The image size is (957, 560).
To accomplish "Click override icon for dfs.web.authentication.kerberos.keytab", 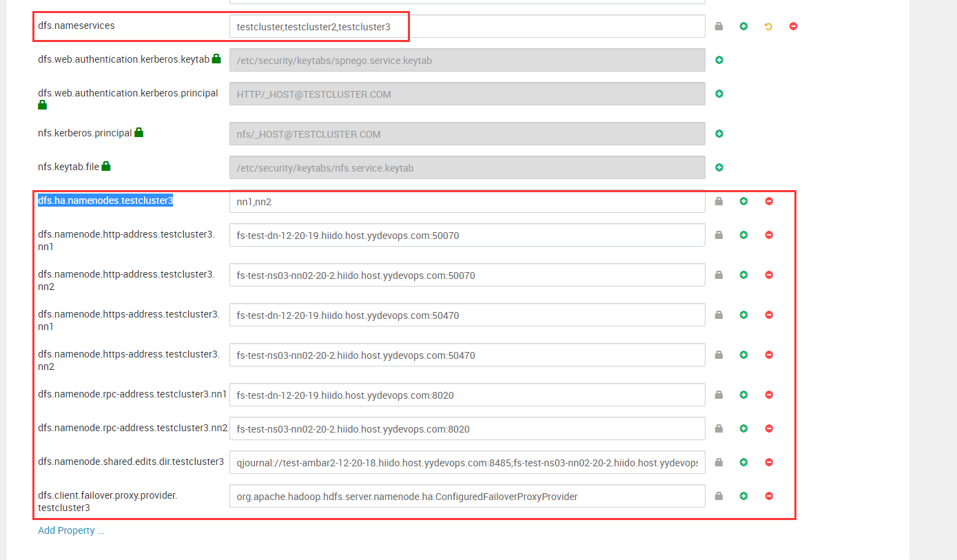I will click(719, 60).
